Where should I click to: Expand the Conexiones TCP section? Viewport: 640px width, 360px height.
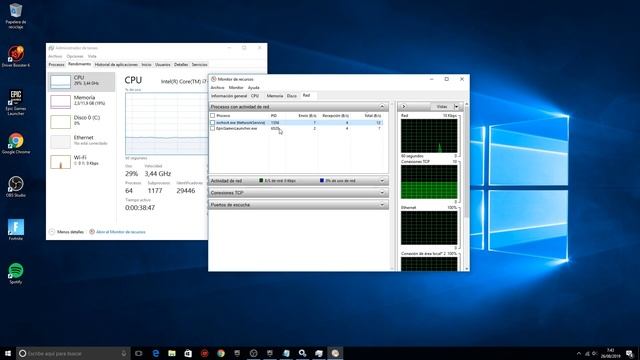pyautogui.click(x=382, y=193)
